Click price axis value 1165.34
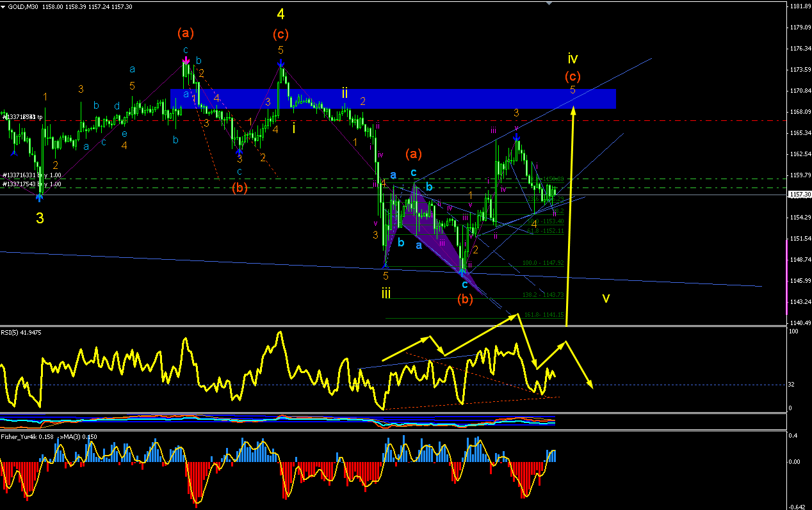Image resolution: width=812 pixels, height=510 pixels. (800, 133)
